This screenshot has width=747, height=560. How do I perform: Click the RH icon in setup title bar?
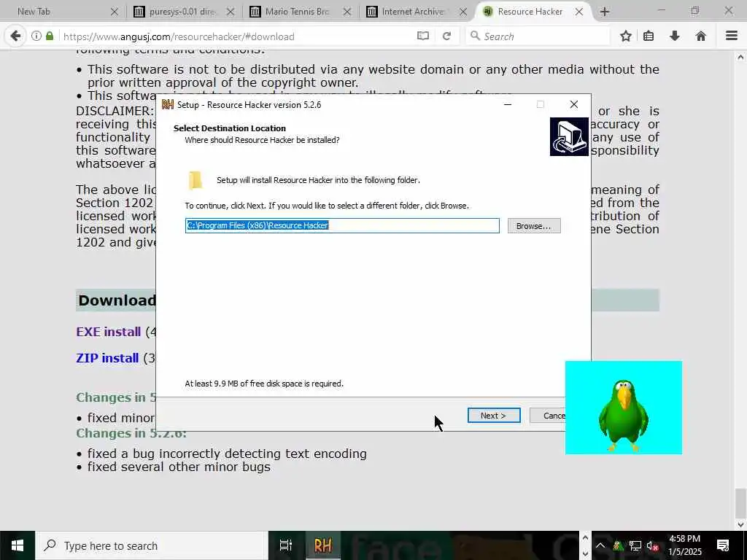click(x=168, y=105)
